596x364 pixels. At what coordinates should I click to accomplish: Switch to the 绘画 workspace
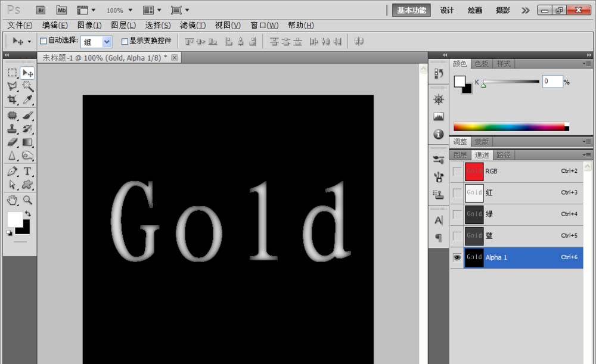coord(475,10)
